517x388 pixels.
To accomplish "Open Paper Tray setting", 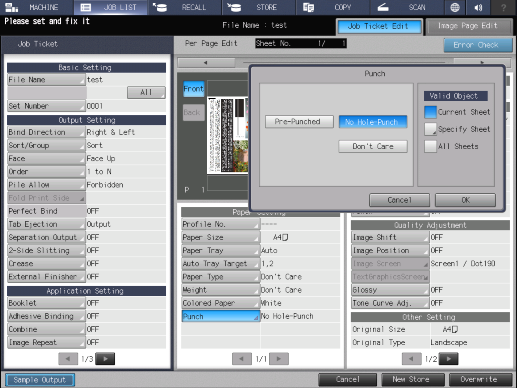I will coord(220,251).
